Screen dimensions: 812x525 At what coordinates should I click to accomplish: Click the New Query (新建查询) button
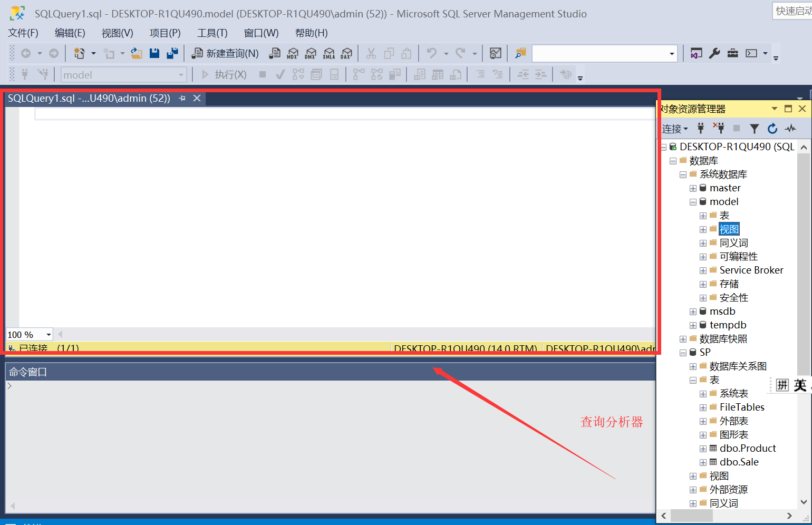(x=225, y=53)
